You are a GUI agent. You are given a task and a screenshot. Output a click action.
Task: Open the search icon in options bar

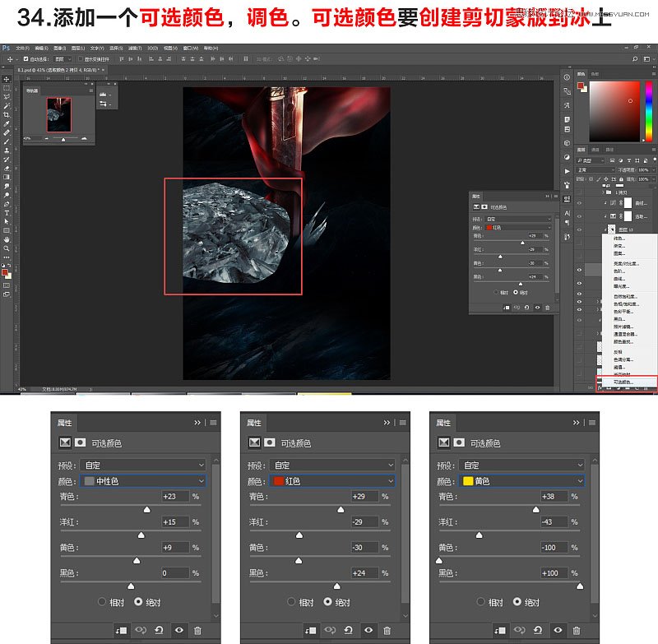click(x=635, y=59)
